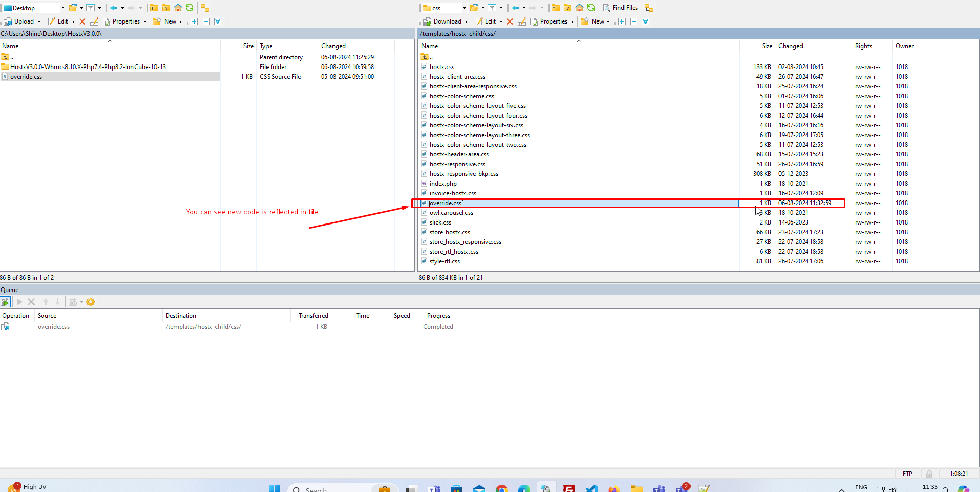The image size is (980, 492).
Task: Expand the remote New dropdown
Action: pyautogui.click(x=608, y=21)
